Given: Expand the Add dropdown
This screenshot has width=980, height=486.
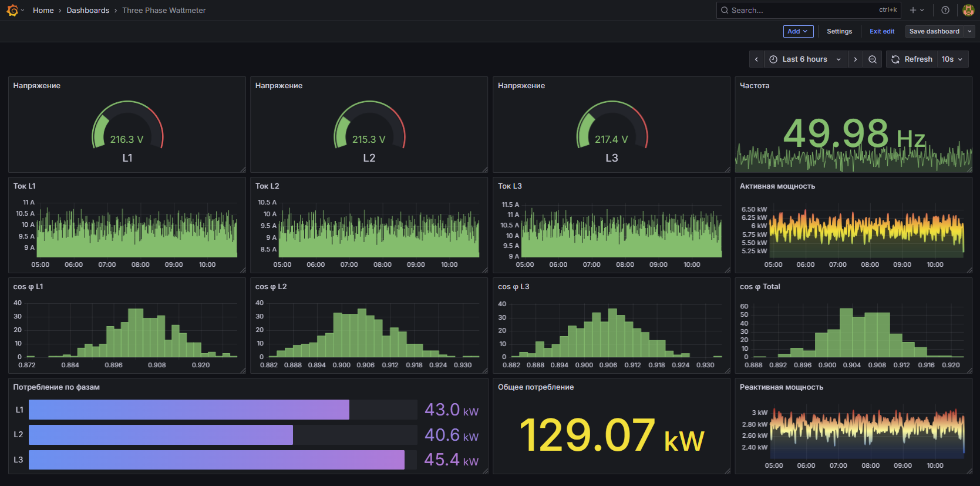Looking at the screenshot, I should click(x=798, y=32).
